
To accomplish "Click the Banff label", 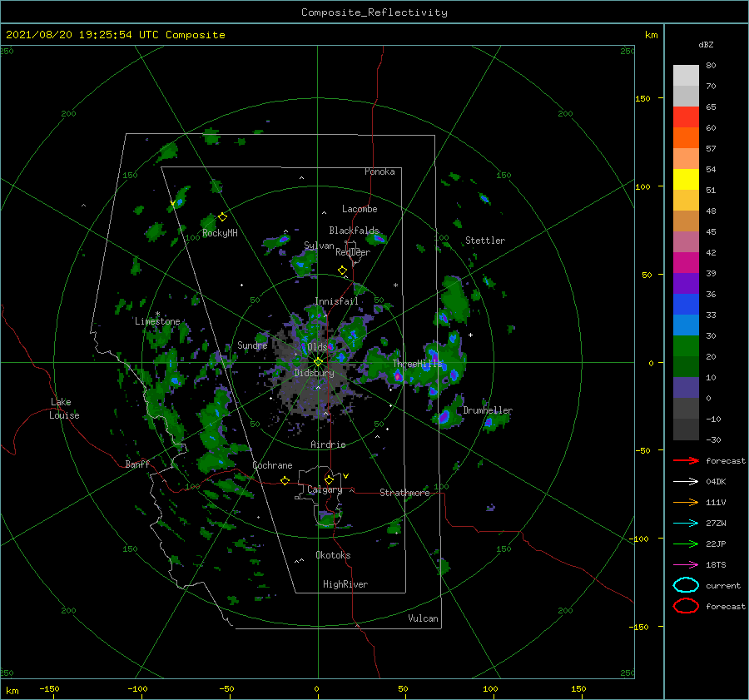I will click(137, 464).
